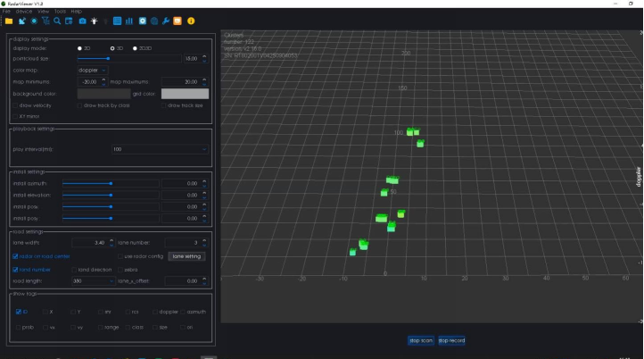The image size is (644, 359).
Task: Click the radar dish connect icon
Action: pos(21,21)
